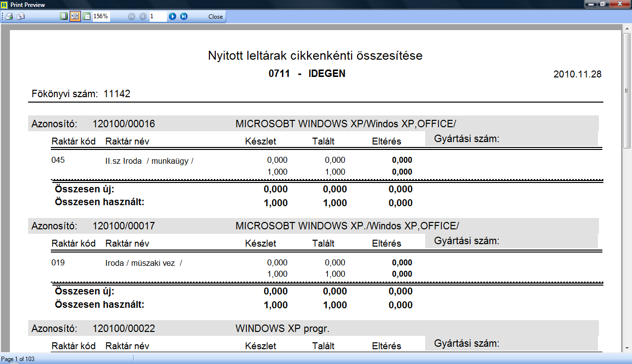Select the multiple pages view icon
The height and width of the screenshot is (364, 632).
86,16
